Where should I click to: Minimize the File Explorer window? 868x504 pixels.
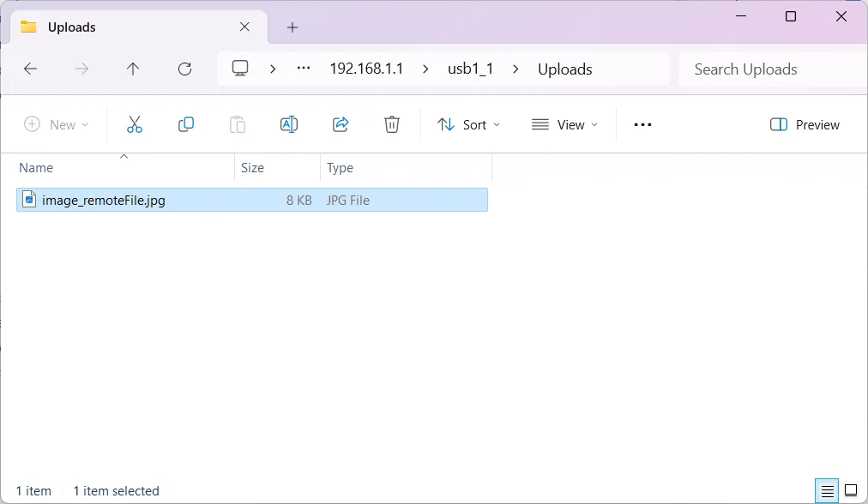(x=741, y=16)
